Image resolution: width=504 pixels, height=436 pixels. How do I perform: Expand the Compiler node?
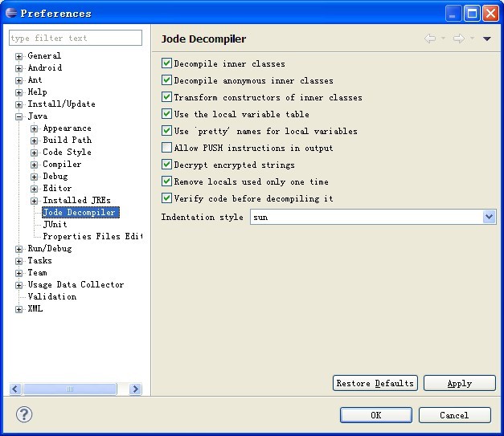(34, 165)
